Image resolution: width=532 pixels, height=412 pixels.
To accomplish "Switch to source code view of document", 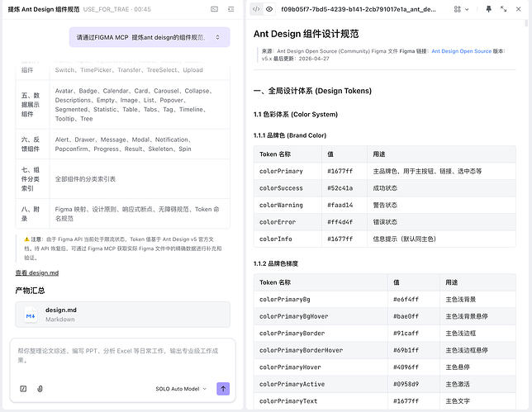I will point(256,9).
